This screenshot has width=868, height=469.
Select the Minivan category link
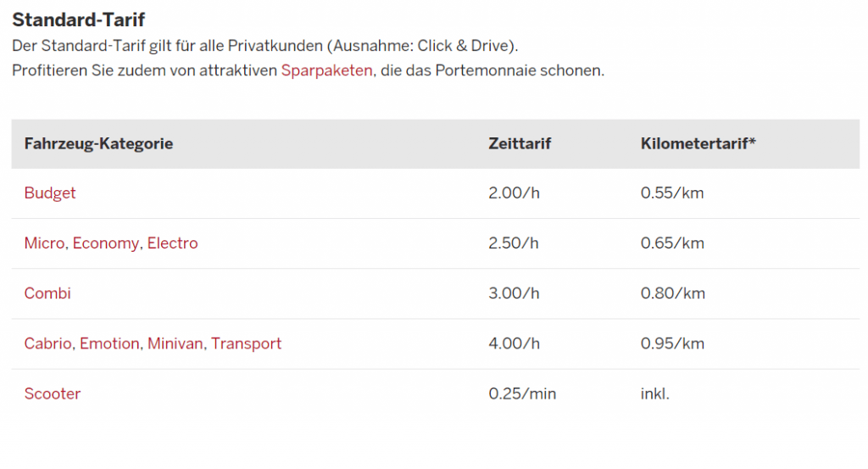click(175, 343)
